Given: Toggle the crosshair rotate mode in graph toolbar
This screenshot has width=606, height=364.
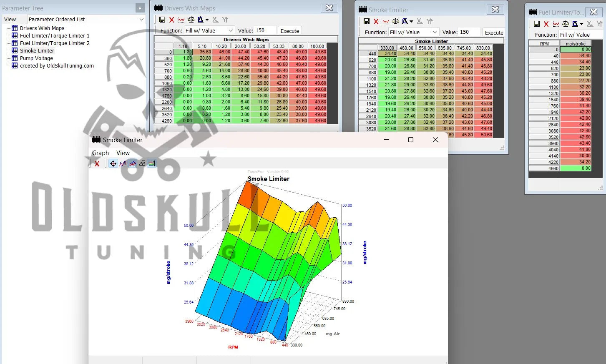Looking at the screenshot, I should (x=113, y=163).
